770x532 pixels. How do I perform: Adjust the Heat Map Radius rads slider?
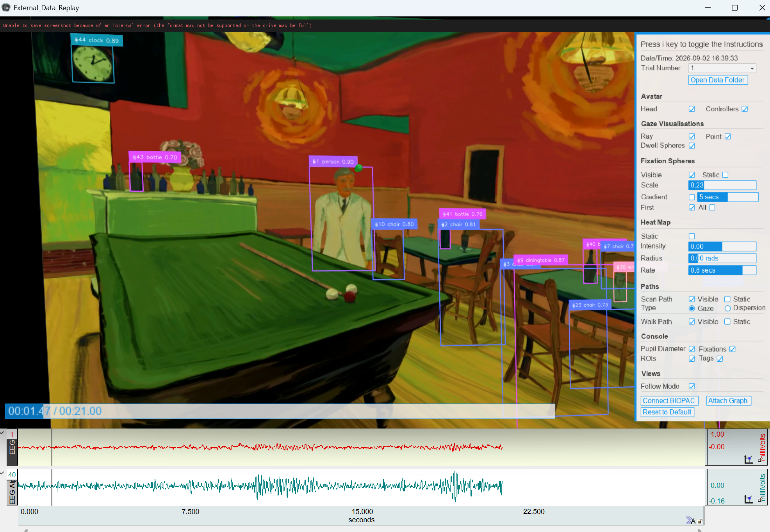[722, 258]
